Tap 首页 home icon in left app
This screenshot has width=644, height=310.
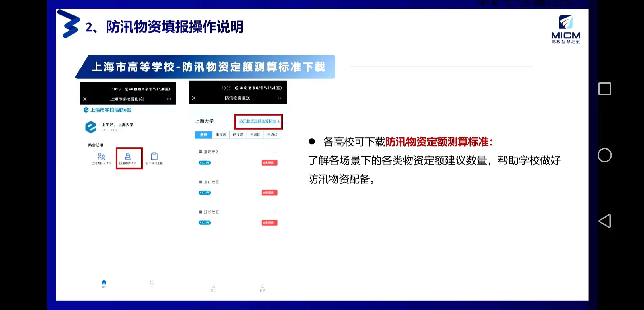tap(104, 283)
